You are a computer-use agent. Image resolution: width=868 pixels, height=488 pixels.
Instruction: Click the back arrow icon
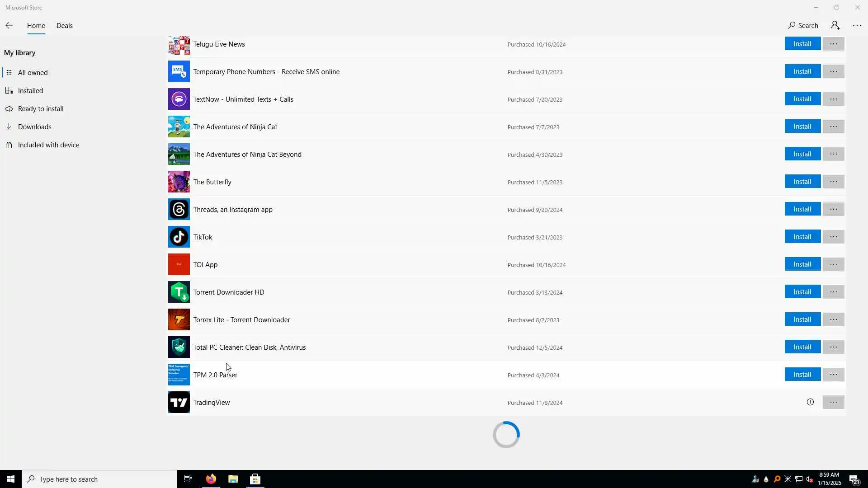9,26
